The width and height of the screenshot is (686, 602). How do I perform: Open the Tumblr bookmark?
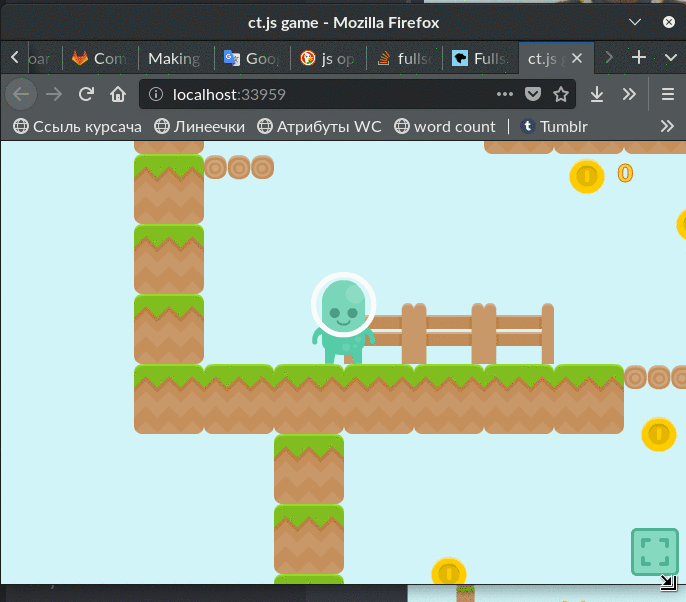pyautogui.click(x=554, y=126)
